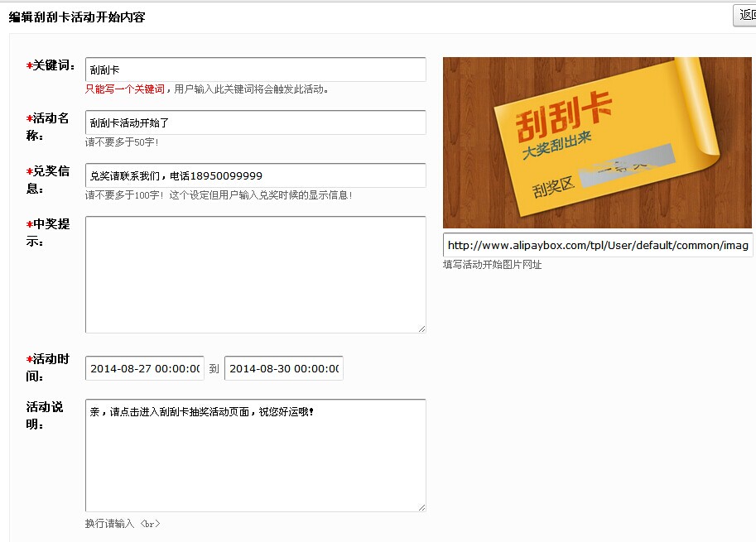Click the page title 编辑刮刮卡活动开始内容
The height and width of the screenshot is (542, 756).
[77, 17]
